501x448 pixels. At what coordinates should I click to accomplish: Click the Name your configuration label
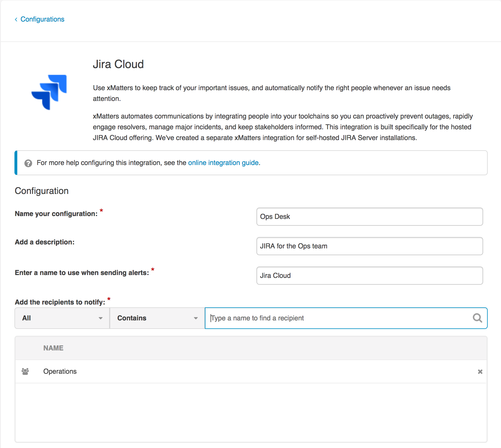[56, 214]
